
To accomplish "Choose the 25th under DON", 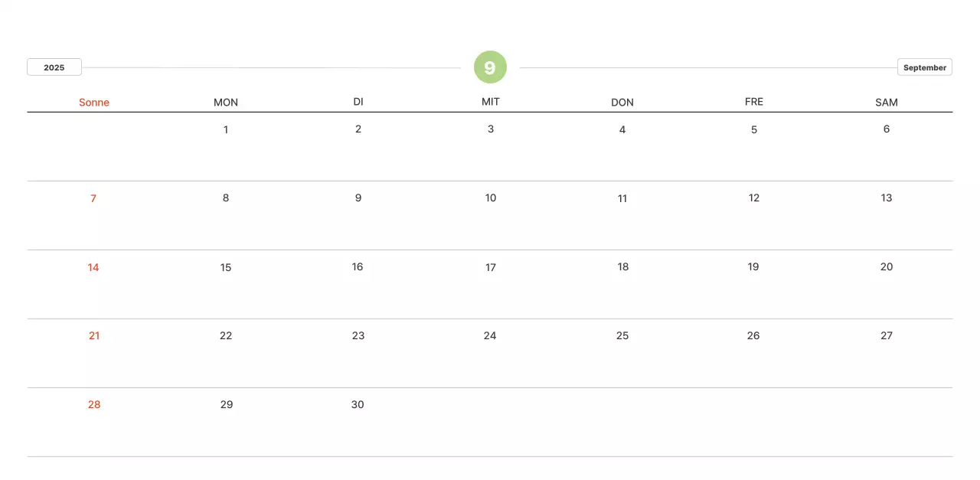I will [622, 336].
